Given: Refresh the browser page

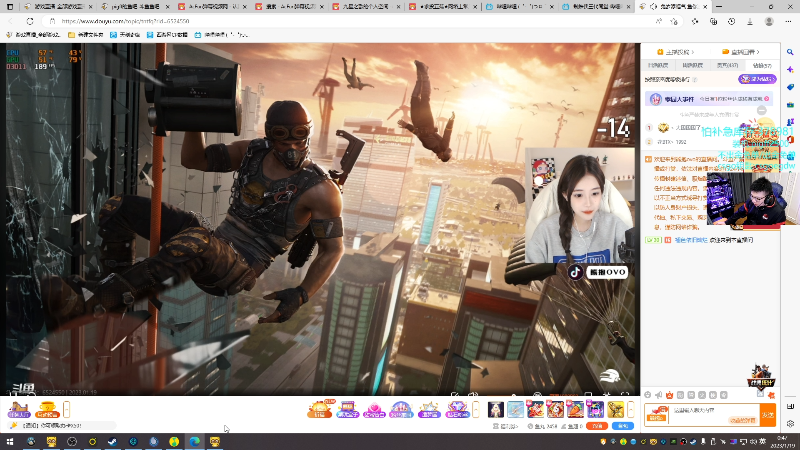Looking at the screenshot, I should 30,21.
